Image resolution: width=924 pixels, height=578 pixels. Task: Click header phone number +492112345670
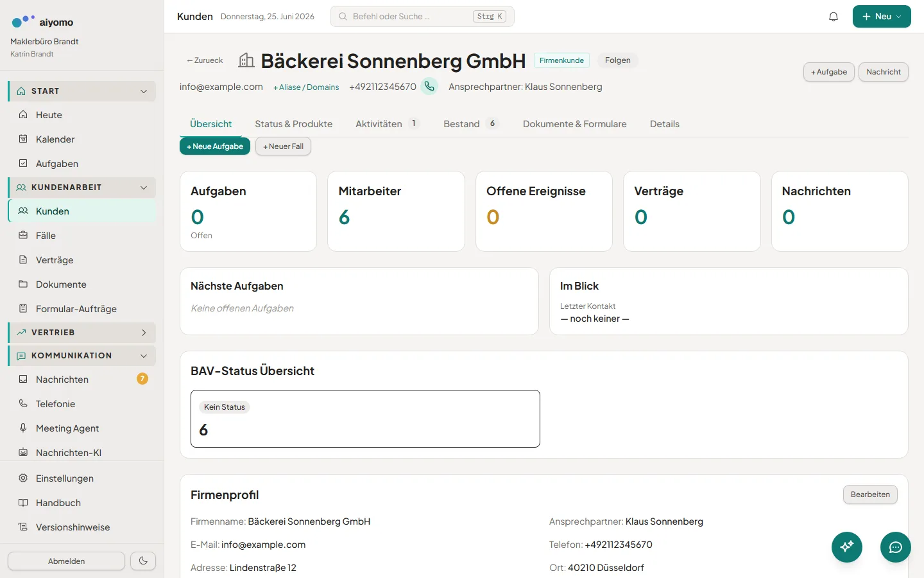click(382, 87)
